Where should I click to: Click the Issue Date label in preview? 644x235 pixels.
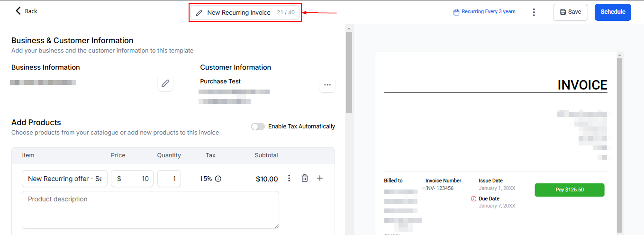coord(490,181)
